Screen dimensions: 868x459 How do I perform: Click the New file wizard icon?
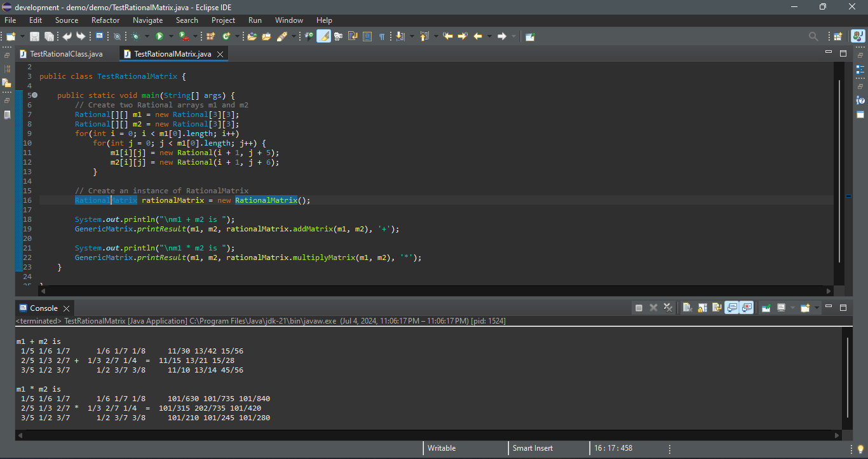point(11,36)
